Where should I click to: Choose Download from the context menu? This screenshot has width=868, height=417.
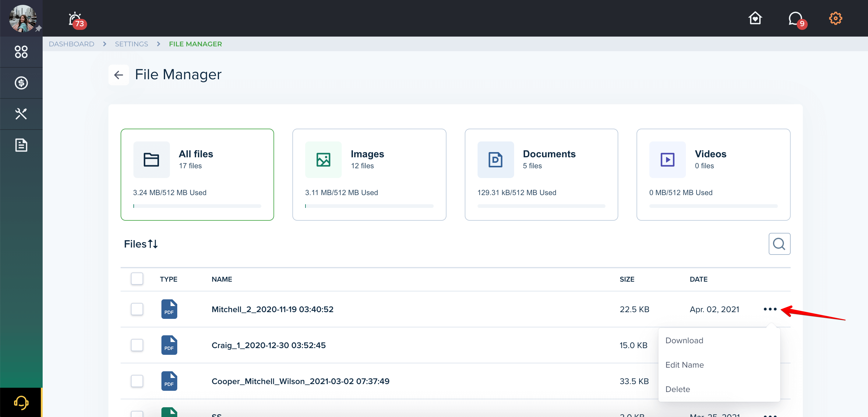(684, 340)
